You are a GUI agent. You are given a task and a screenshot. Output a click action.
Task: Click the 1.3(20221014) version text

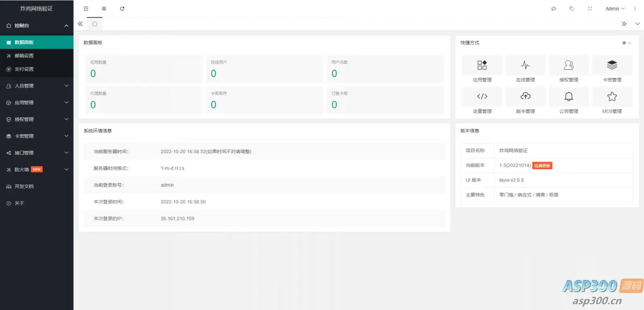pos(515,165)
